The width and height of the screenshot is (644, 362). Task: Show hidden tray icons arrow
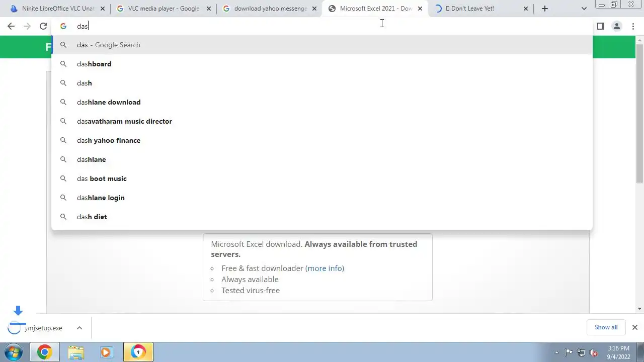tap(556, 352)
